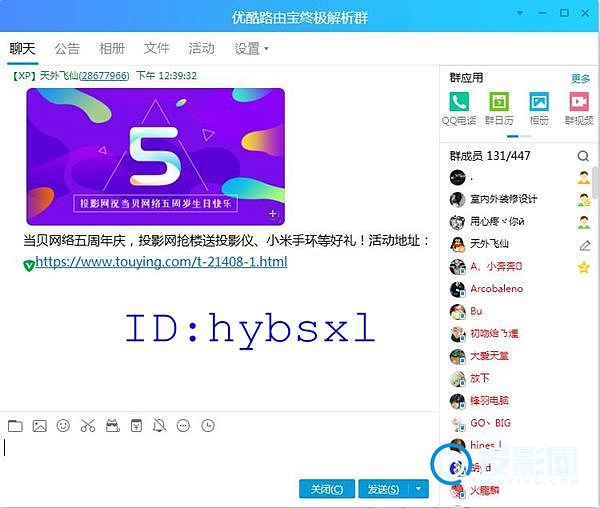Switch to the 文件 files tab
The width and height of the screenshot is (600, 508).
(157, 49)
